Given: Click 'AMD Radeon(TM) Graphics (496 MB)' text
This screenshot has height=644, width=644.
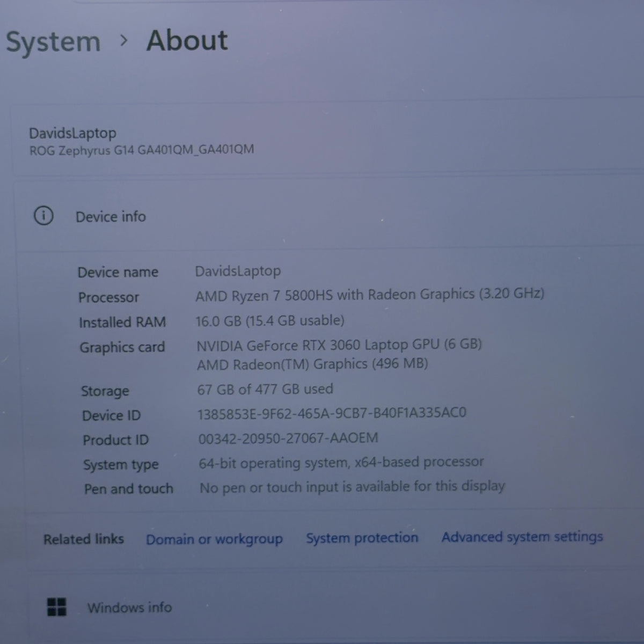Looking at the screenshot, I should coord(312,364).
